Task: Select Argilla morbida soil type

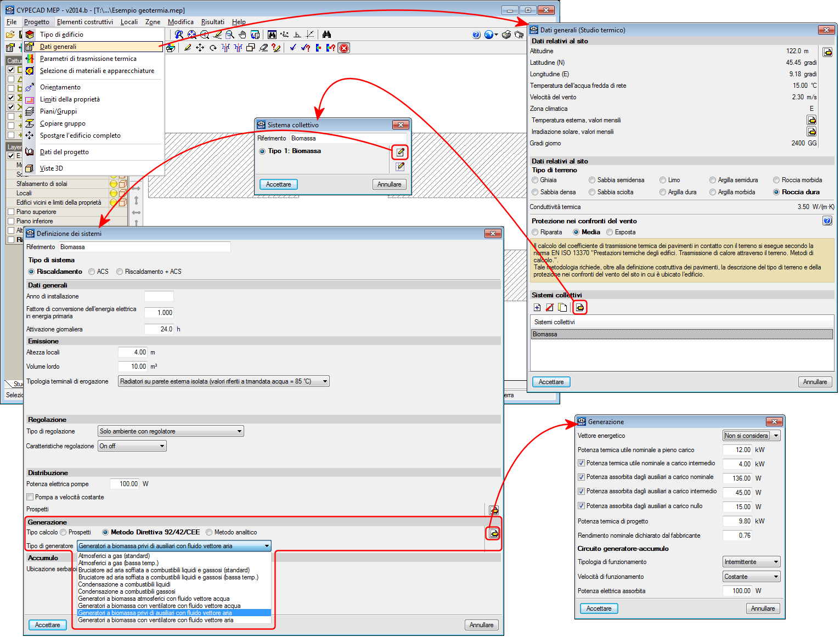Action: 713,192
